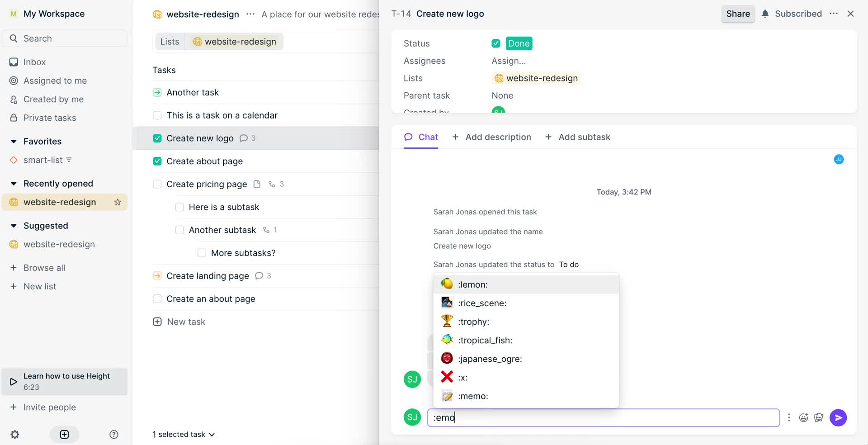Viewport: 868px width, 445px height.
Task: Open comments on Create landing page
Action: tap(263, 276)
